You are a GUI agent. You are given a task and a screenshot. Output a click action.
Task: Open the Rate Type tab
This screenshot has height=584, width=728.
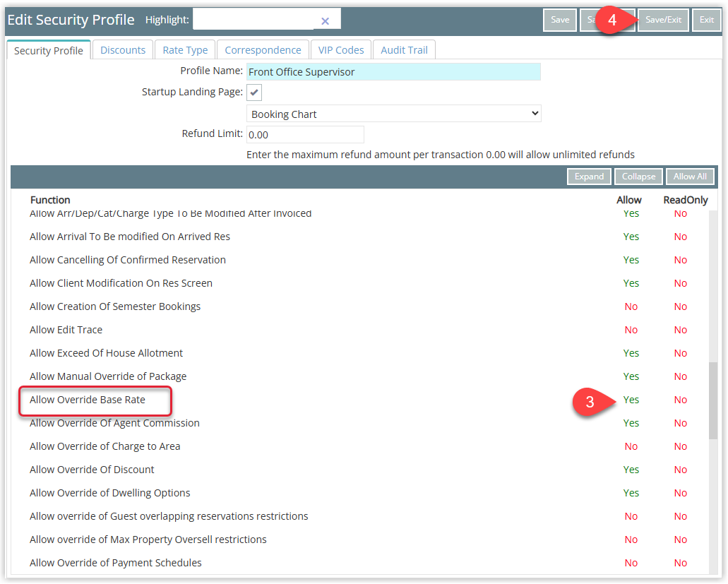click(x=185, y=50)
